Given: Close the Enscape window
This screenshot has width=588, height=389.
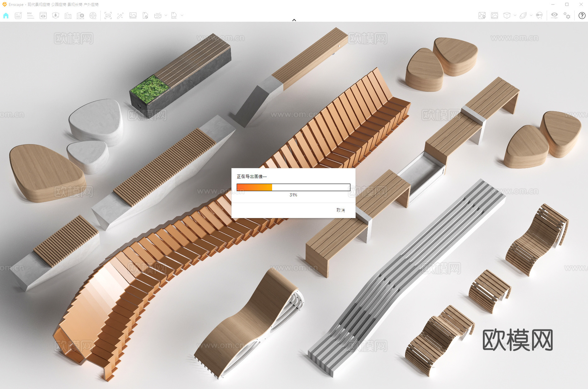Looking at the screenshot, I should click(x=581, y=5).
